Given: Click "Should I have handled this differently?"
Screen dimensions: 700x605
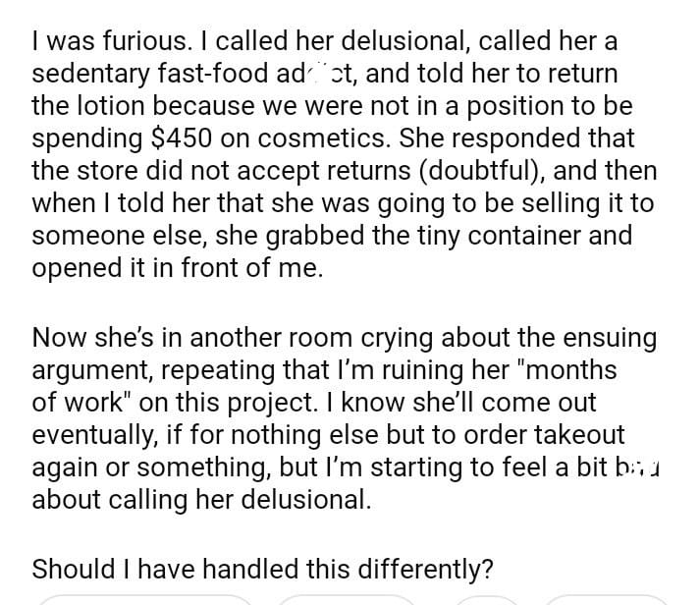Looking at the screenshot, I should [x=262, y=568].
